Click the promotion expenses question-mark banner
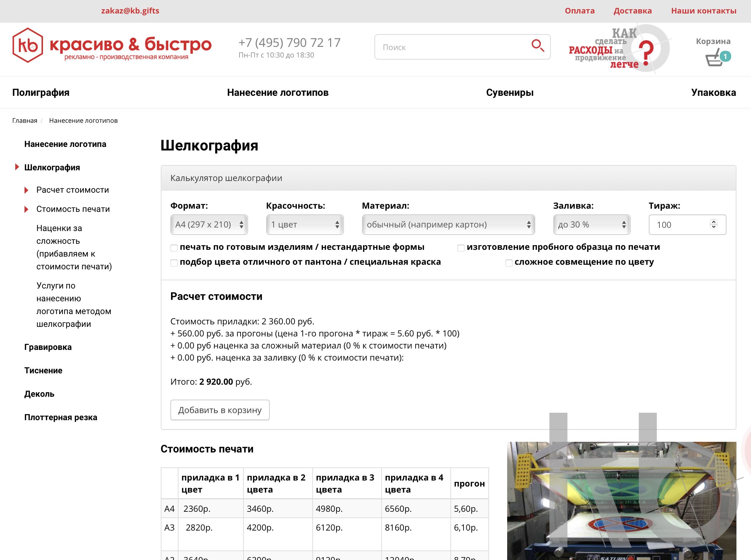This screenshot has width=751, height=560. click(x=619, y=49)
